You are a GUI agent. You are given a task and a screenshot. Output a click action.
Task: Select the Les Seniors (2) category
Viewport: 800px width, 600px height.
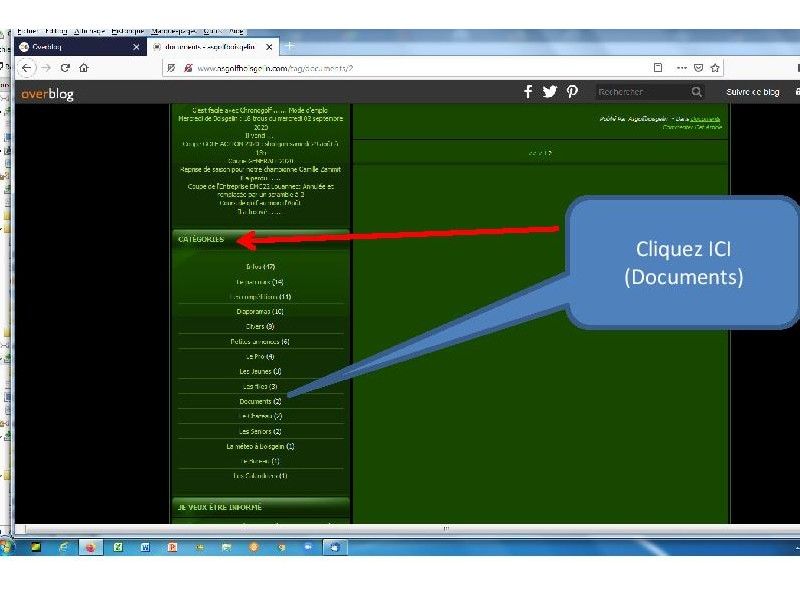pos(261,431)
